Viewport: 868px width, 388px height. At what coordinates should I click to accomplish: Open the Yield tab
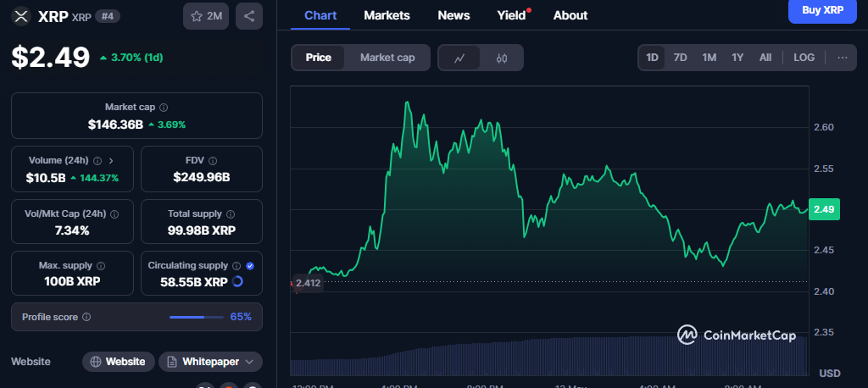point(511,15)
